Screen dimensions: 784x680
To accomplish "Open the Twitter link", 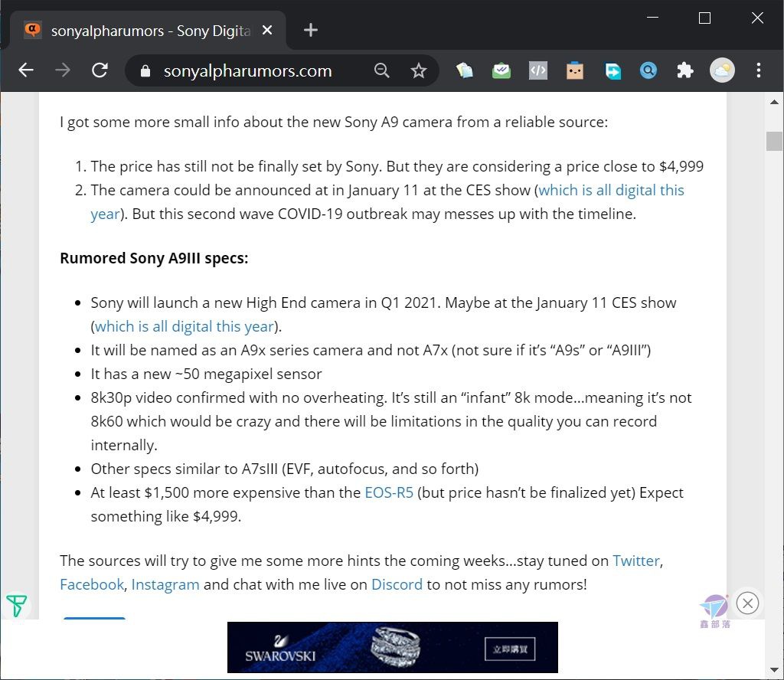I will coord(636,561).
